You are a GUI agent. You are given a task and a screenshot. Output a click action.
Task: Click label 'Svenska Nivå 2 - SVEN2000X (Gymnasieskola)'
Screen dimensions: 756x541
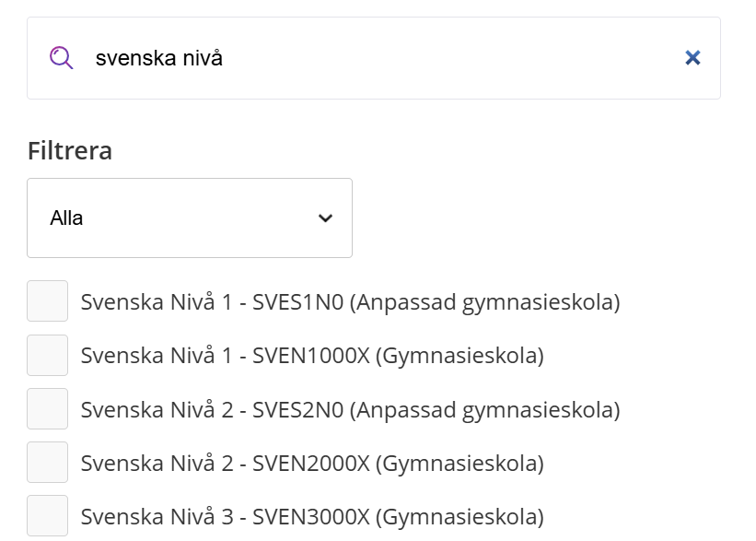[x=312, y=464]
